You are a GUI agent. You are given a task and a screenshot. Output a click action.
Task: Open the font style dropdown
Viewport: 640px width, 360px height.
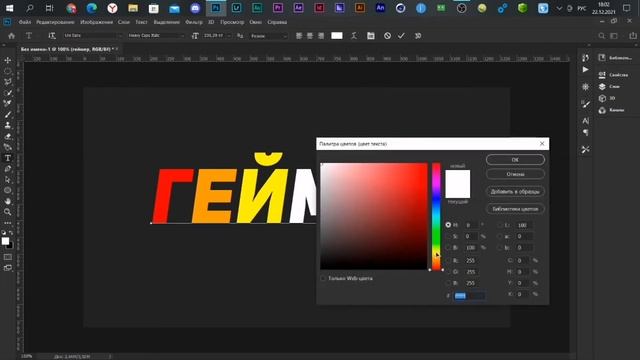pos(156,36)
